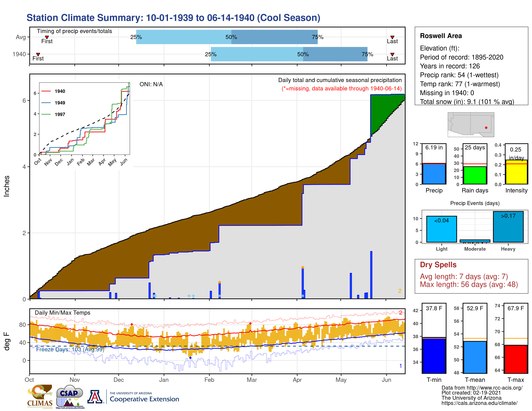Click the red T-max bar
The height and width of the screenshot is (411, 532).
click(x=516, y=359)
